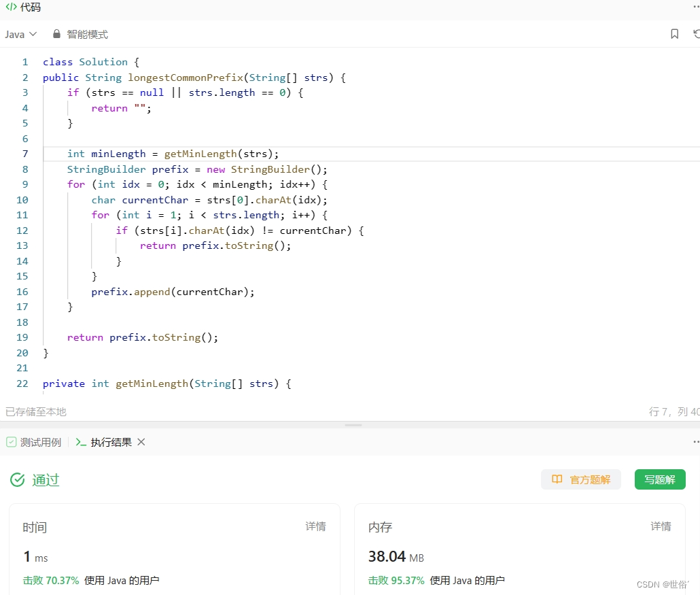Open 详情 details for 时间 card
700x595 pixels.
(315, 526)
